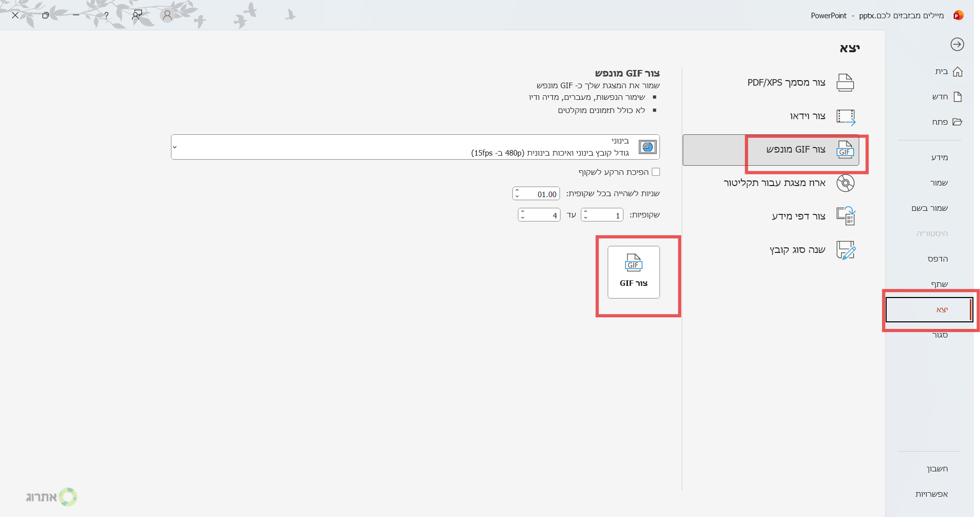Decrease the ending slide number
Viewport: 980px width, 517px height.
tap(522, 218)
